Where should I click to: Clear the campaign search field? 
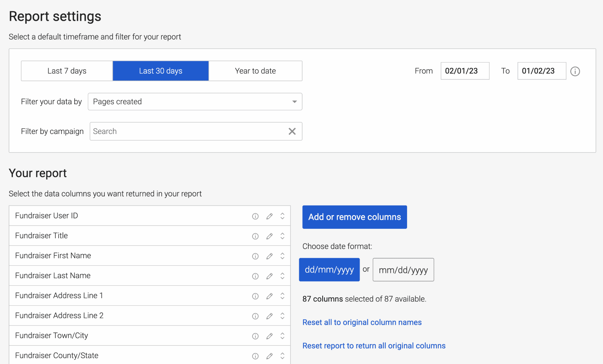pos(292,131)
